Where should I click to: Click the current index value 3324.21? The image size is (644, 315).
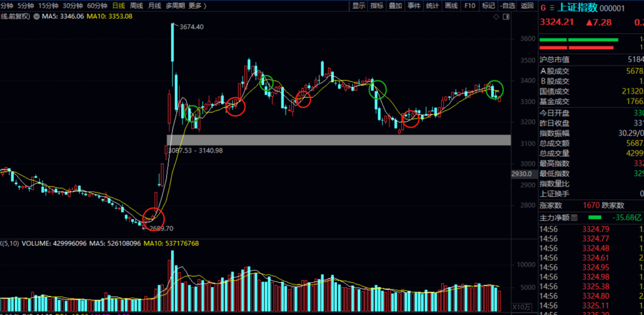556,22
